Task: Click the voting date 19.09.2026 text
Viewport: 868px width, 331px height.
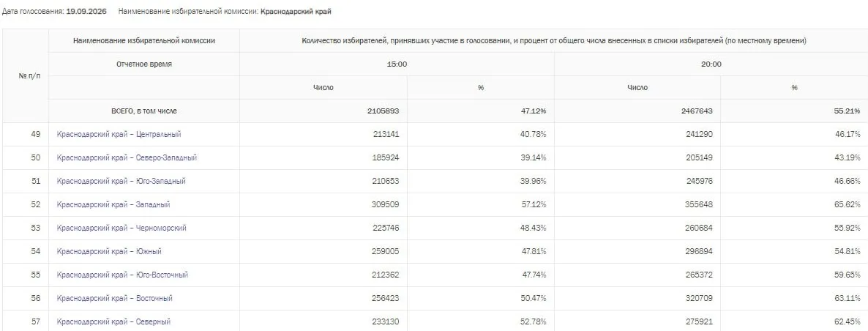Action: tap(86, 11)
